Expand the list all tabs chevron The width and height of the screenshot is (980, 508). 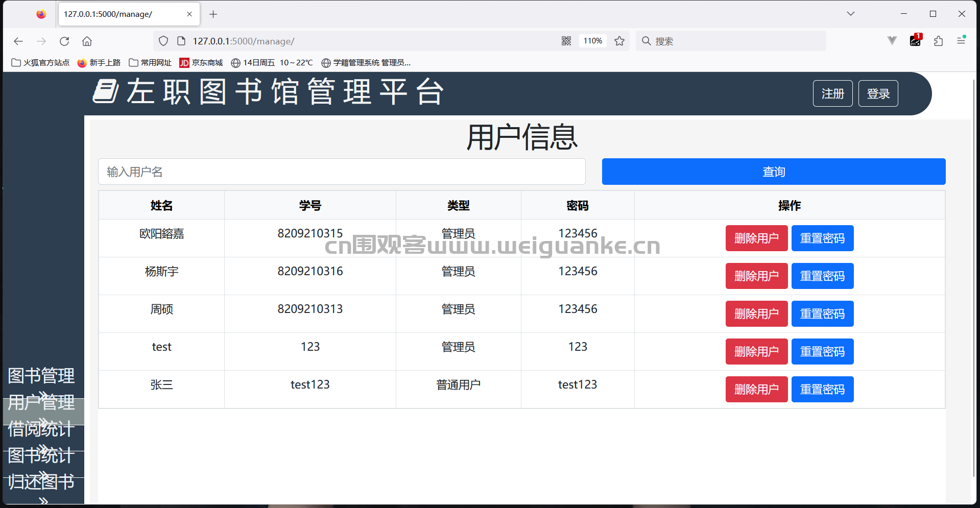point(851,14)
